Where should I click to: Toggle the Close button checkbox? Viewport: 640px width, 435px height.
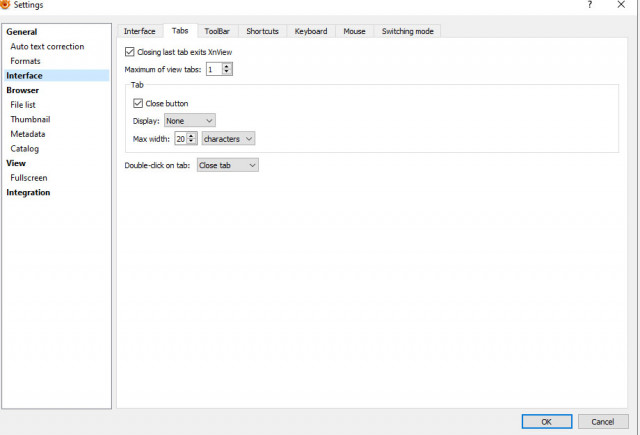[x=138, y=103]
